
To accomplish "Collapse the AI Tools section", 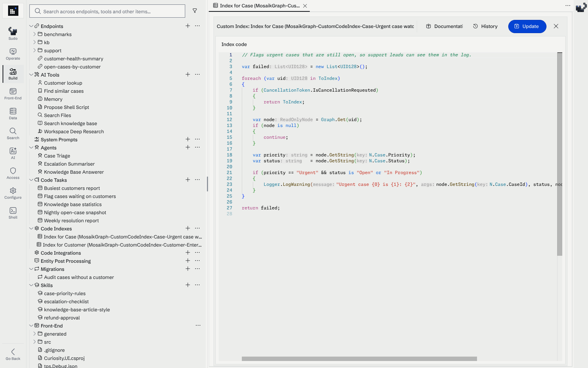I will click(x=31, y=75).
